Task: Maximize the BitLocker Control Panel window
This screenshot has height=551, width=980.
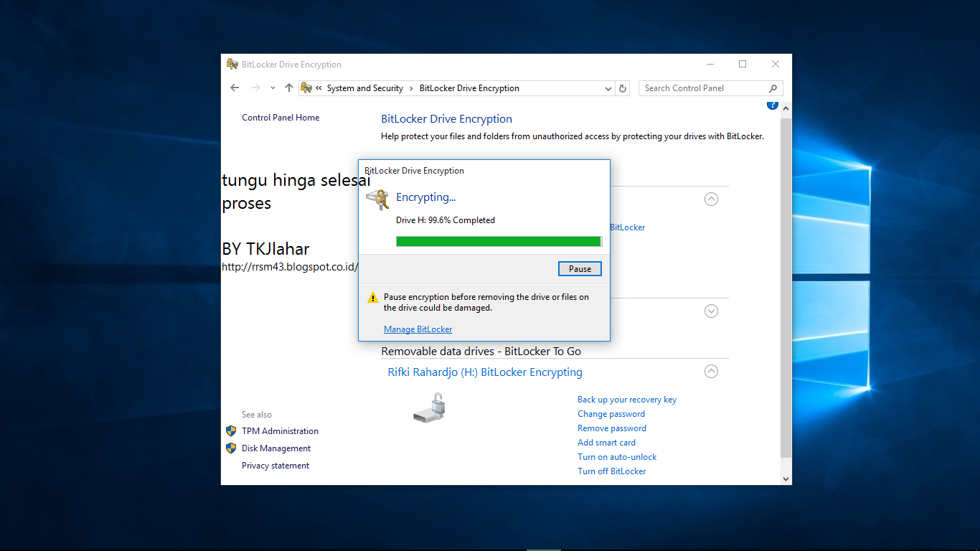Action: pyautogui.click(x=743, y=64)
